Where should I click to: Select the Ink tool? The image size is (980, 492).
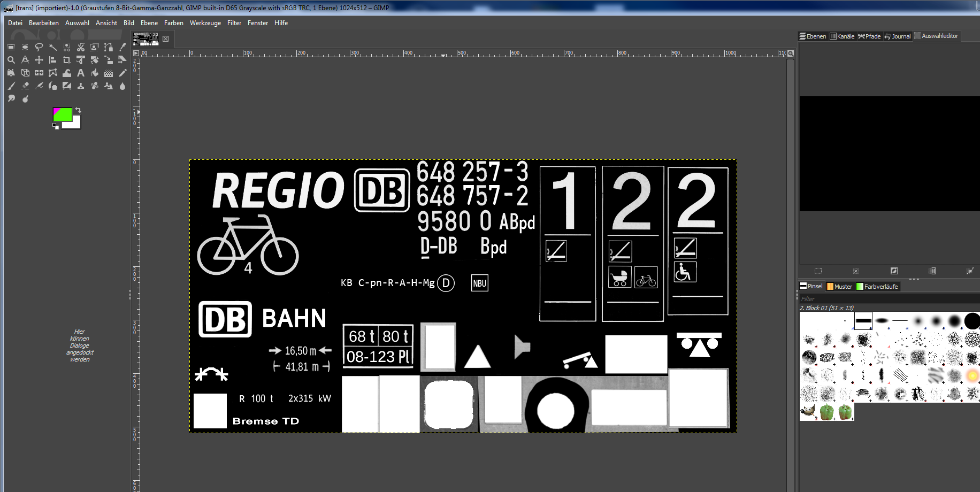52,86
